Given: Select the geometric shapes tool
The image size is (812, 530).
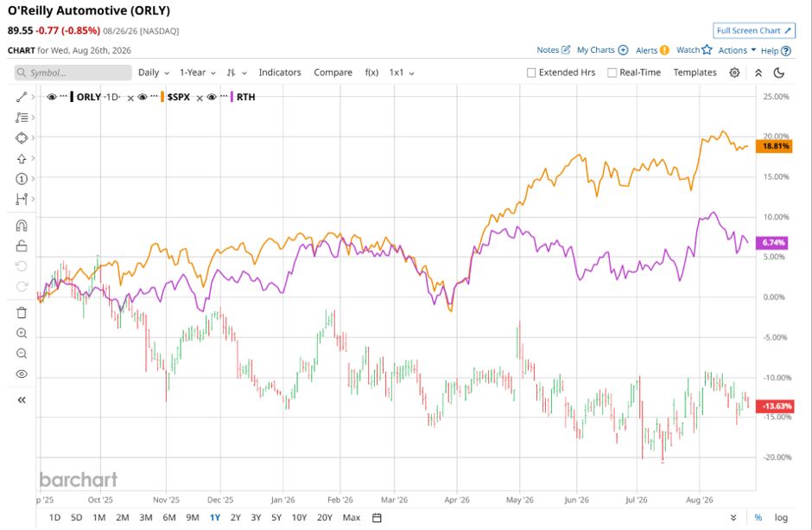Looking at the screenshot, I should [22, 137].
